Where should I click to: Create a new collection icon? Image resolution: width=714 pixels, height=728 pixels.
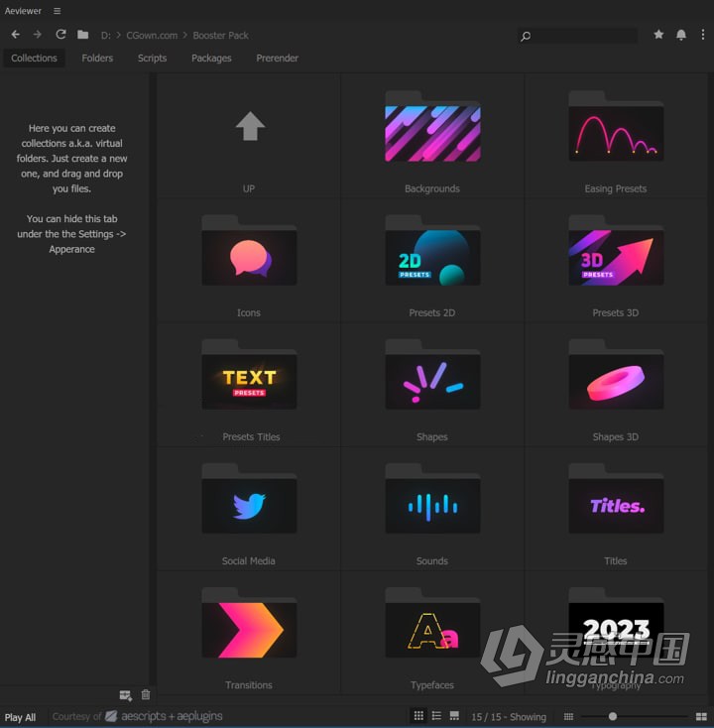tap(125, 695)
